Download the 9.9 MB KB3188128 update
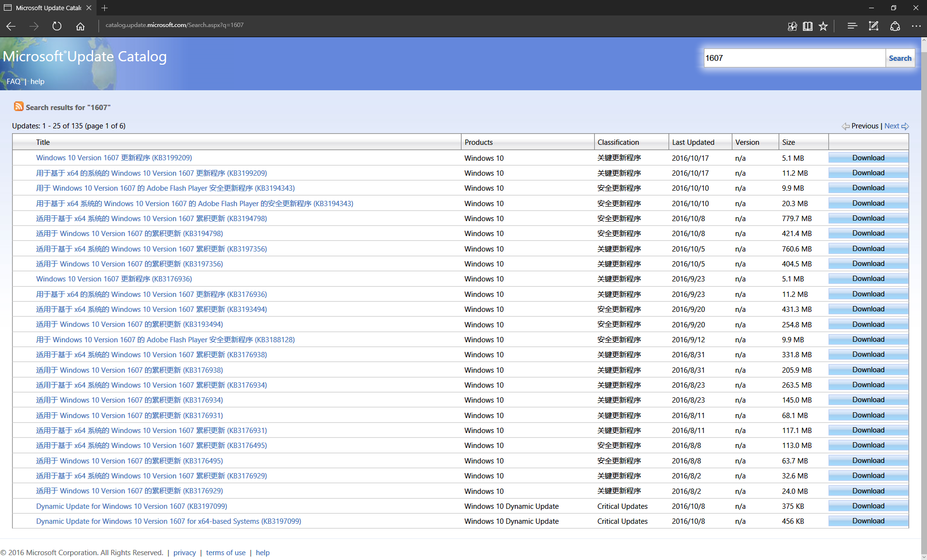The image size is (927, 560). pyautogui.click(x=868, y=339)
